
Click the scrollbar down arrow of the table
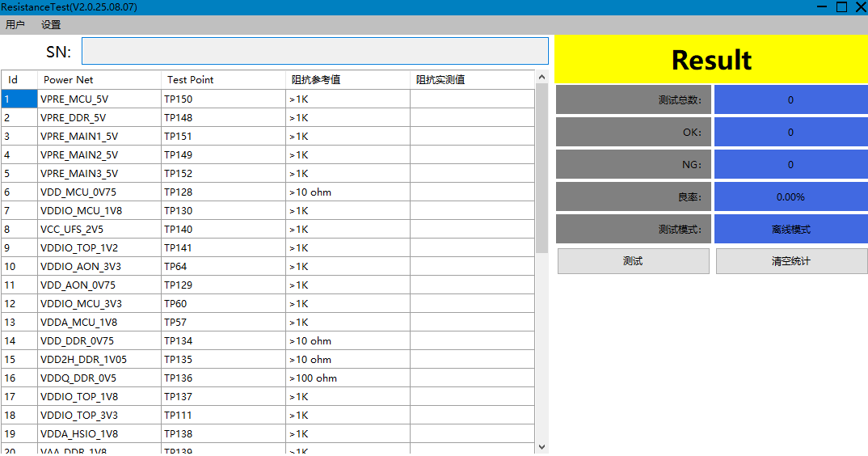pos(542,446)
